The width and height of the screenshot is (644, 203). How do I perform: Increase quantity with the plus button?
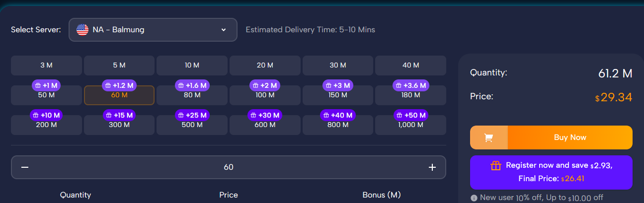432,167
